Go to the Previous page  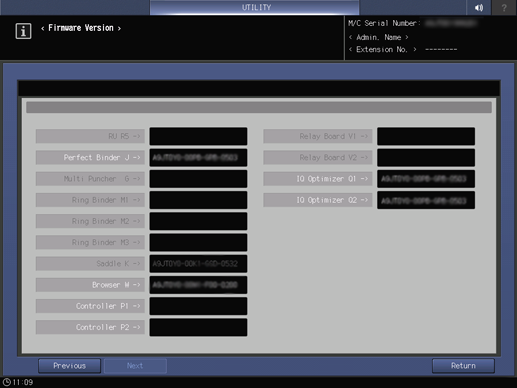coord(69,366)
